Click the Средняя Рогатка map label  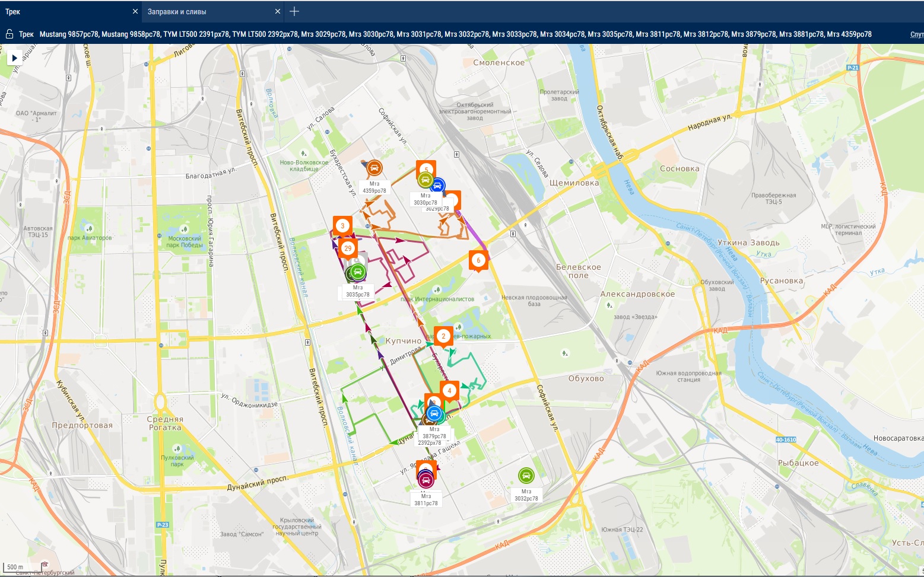165,423
